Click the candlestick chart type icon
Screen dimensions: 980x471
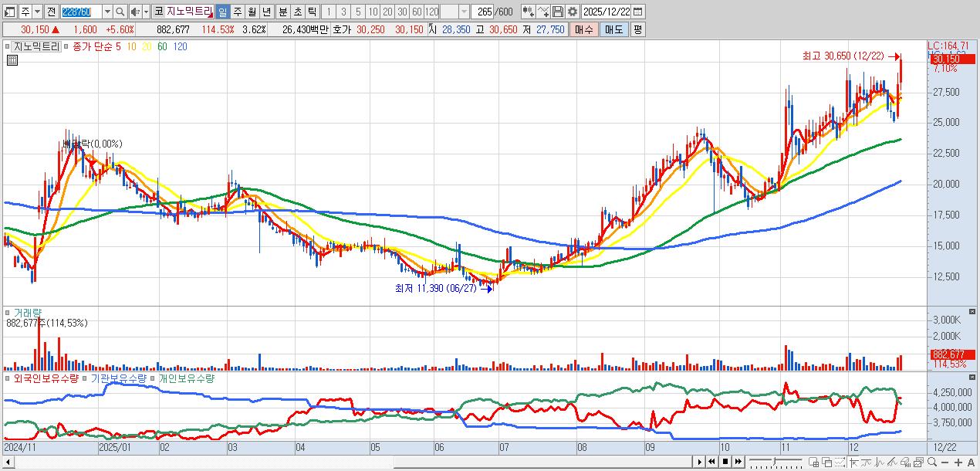529,12
